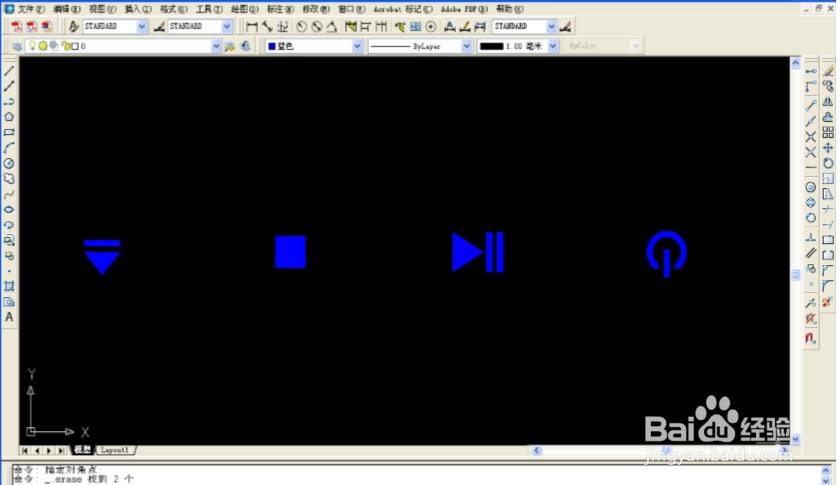Expand the layer list dropdown
The height and width of the screenshot is (485, 840).
pyautogui.click(x=216, y=46)
